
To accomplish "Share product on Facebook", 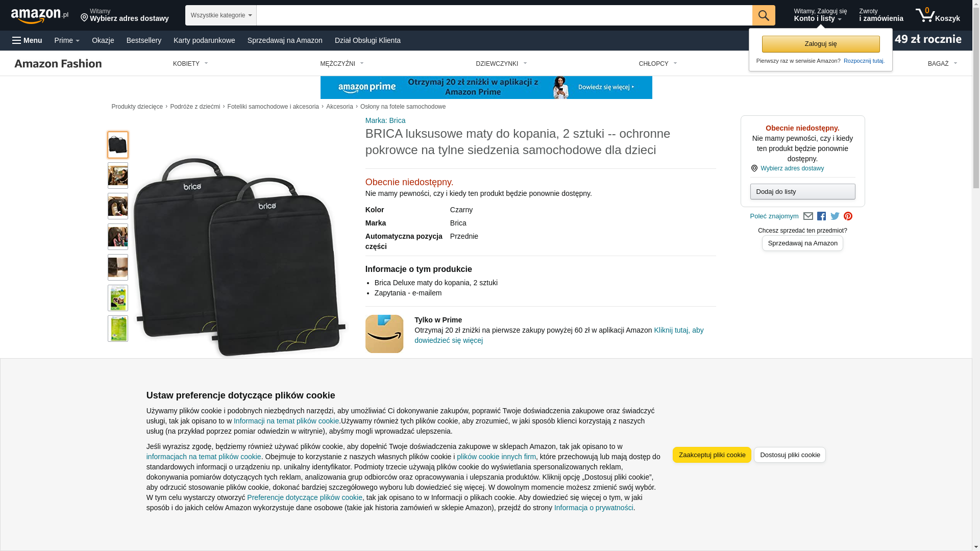I will pos(821,216).
